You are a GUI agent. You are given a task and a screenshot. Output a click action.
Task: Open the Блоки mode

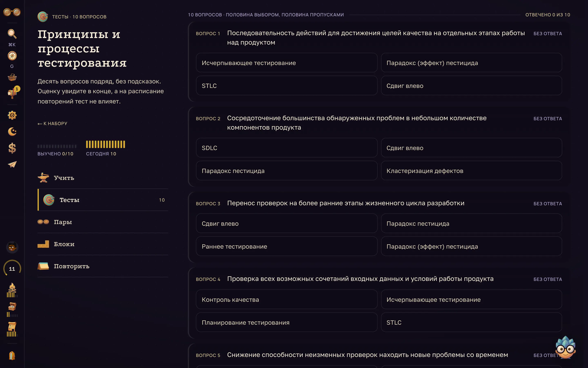click(103, 244)
